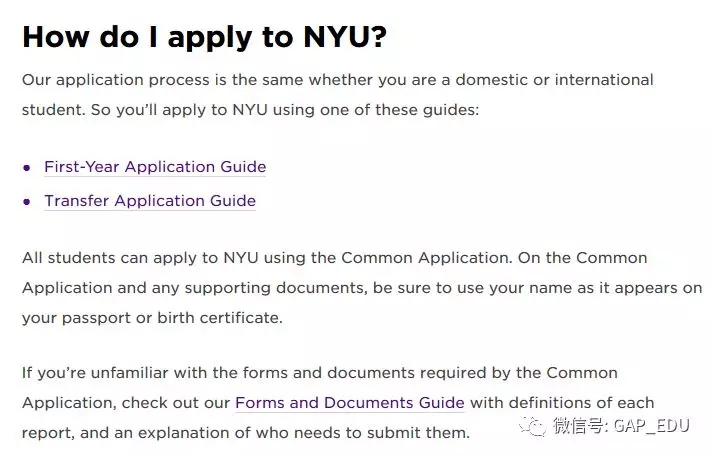This screenshot has width=712, height=457.
Task: Click the WeChat logo icon in watermark
Action: pos(533,426)
